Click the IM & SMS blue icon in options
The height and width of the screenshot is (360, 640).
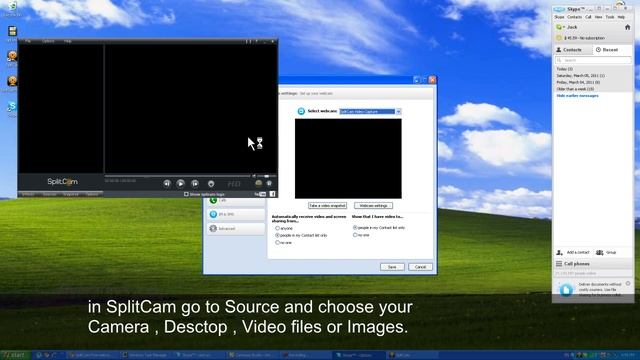click(x=213, y=214)
